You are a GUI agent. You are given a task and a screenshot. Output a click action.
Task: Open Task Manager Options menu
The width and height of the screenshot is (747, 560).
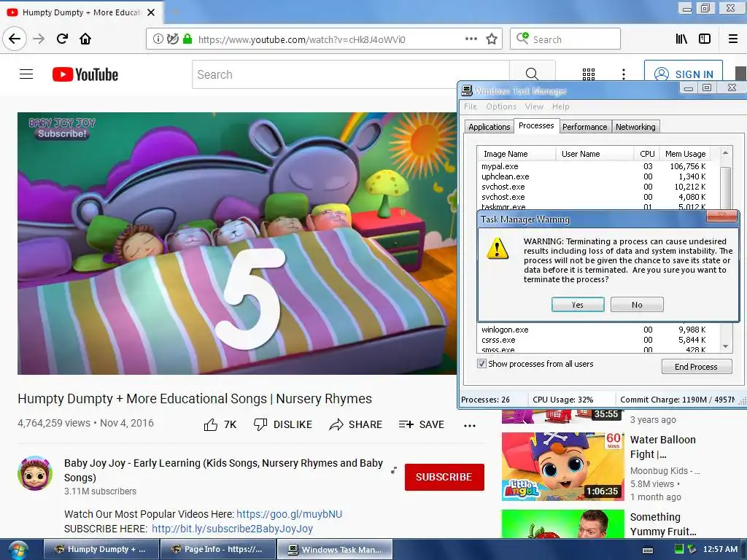click(501, 106)
